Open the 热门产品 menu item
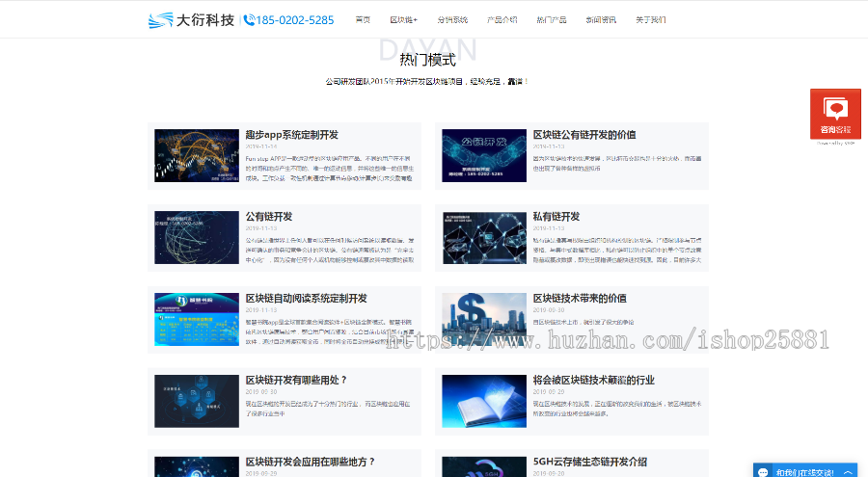 coord(552,20)
